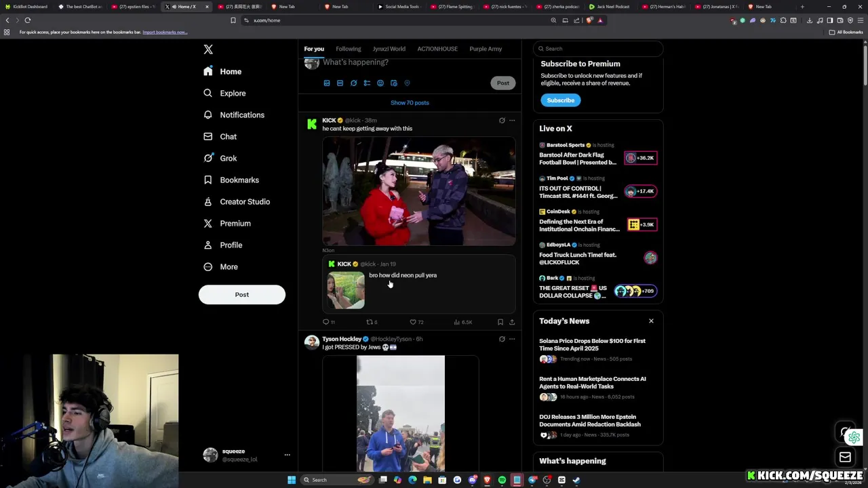868x488 pixels.
Task: Open DOJ Releases Epstein Documents news
Action: [x=598, y=426]
